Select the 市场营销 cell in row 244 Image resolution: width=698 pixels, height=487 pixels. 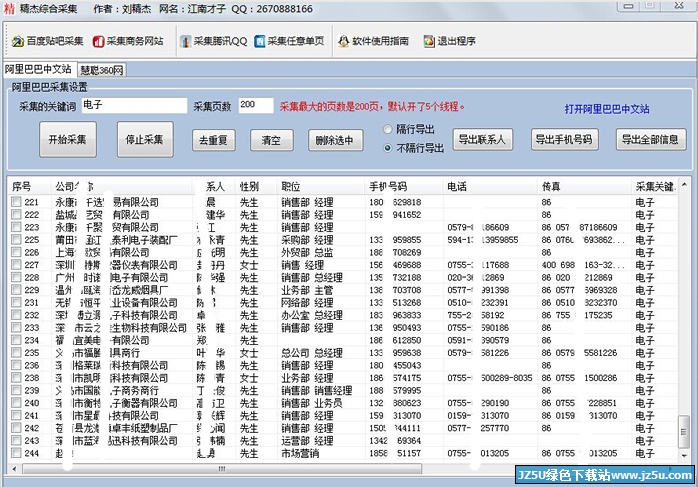coord(300,453)
